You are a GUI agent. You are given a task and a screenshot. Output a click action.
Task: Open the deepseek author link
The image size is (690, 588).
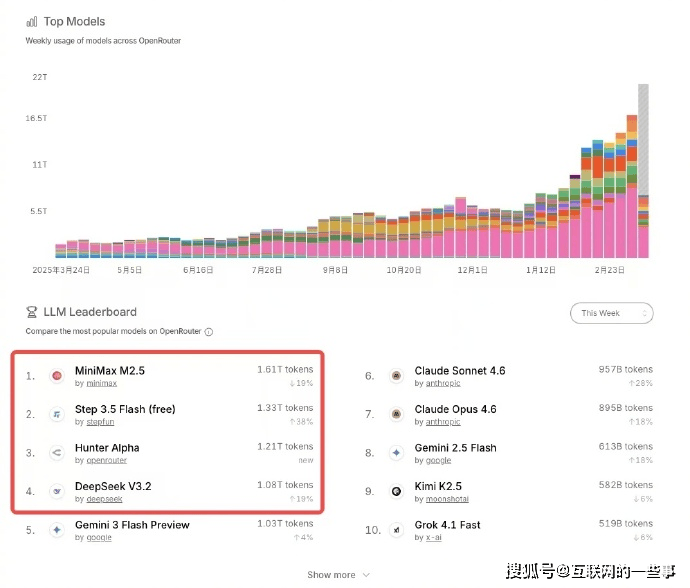click(x=104, y=499)
